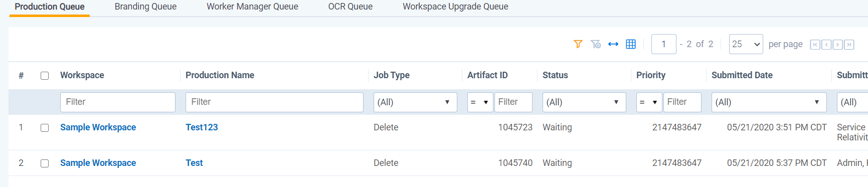
Task: Switch to Production Queue tab
Action: coord(50,7)
